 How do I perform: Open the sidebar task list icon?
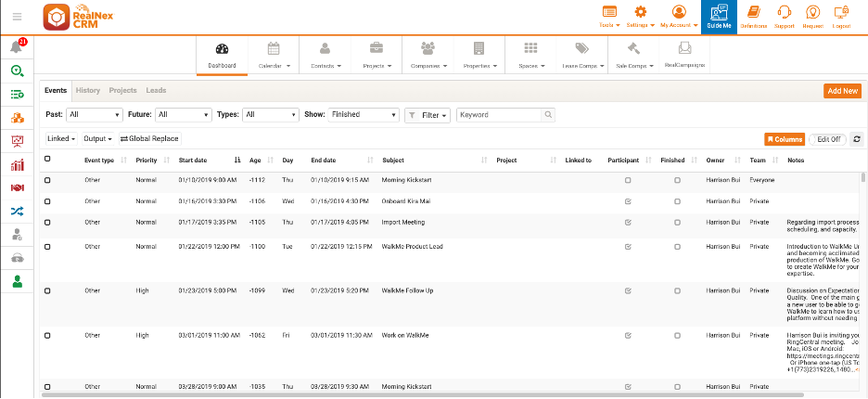pos(18,95)
